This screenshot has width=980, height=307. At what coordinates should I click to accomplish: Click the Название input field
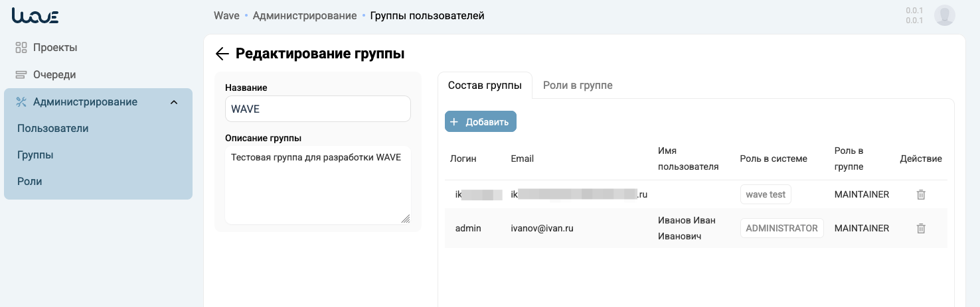(317, 109)
